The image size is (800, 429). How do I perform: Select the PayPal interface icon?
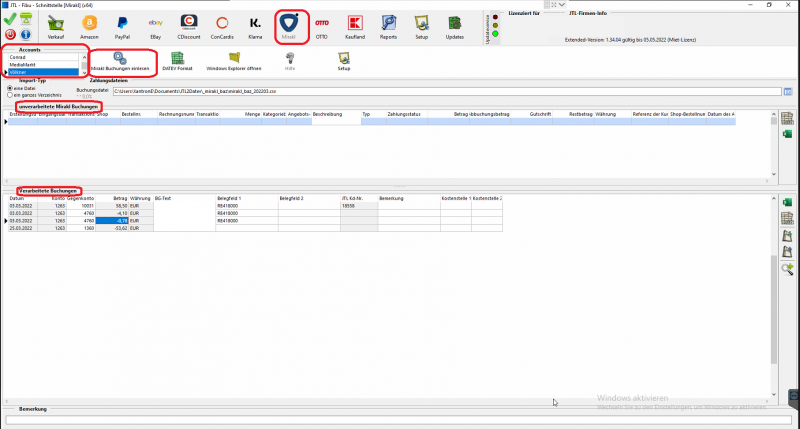[123, 26]
